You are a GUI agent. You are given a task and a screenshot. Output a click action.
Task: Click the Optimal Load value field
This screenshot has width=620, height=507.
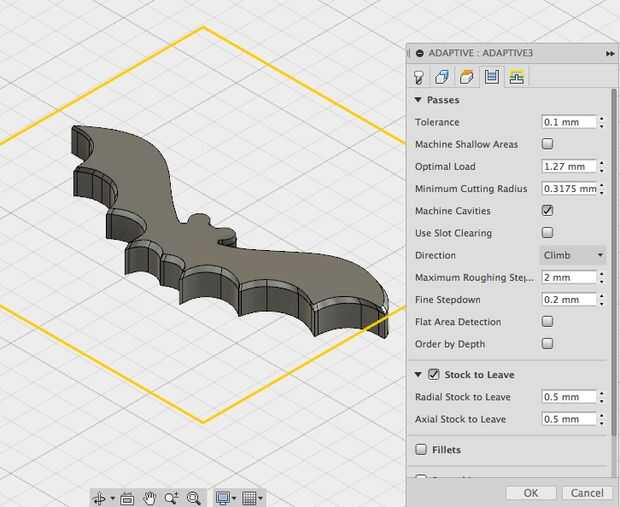(x=567, y=166)
